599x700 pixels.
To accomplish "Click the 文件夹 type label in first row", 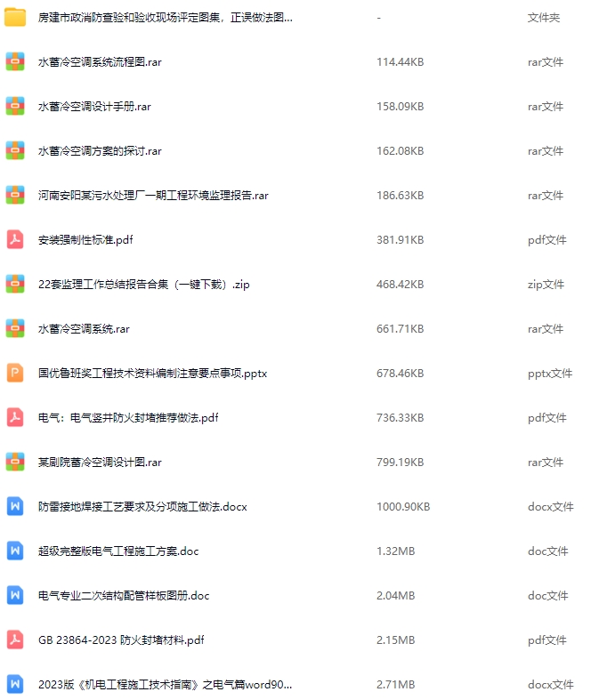I will (544, 18).
